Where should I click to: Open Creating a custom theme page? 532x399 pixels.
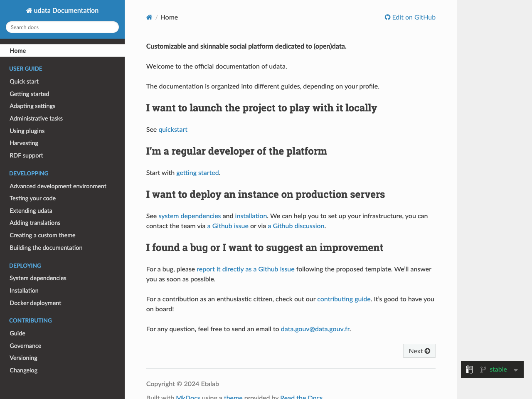click(62, 235)
